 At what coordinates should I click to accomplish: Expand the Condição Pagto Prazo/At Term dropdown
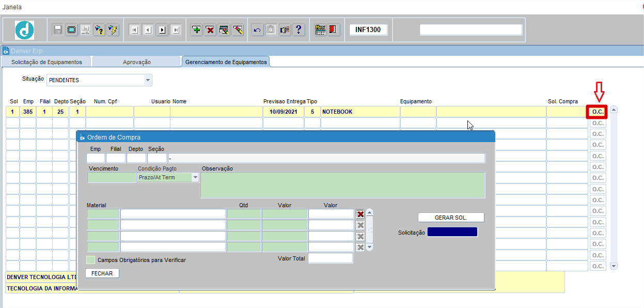(x=195, y=177)
